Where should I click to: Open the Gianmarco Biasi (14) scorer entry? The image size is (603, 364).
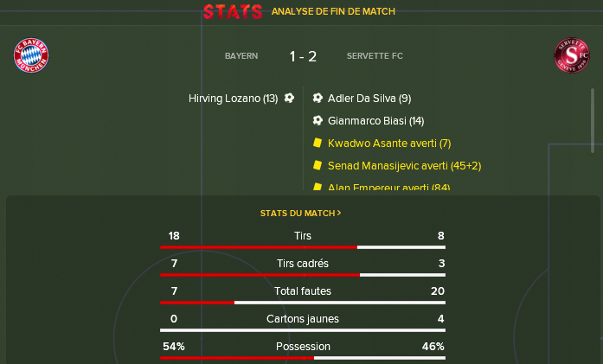[x=375, y=121]
